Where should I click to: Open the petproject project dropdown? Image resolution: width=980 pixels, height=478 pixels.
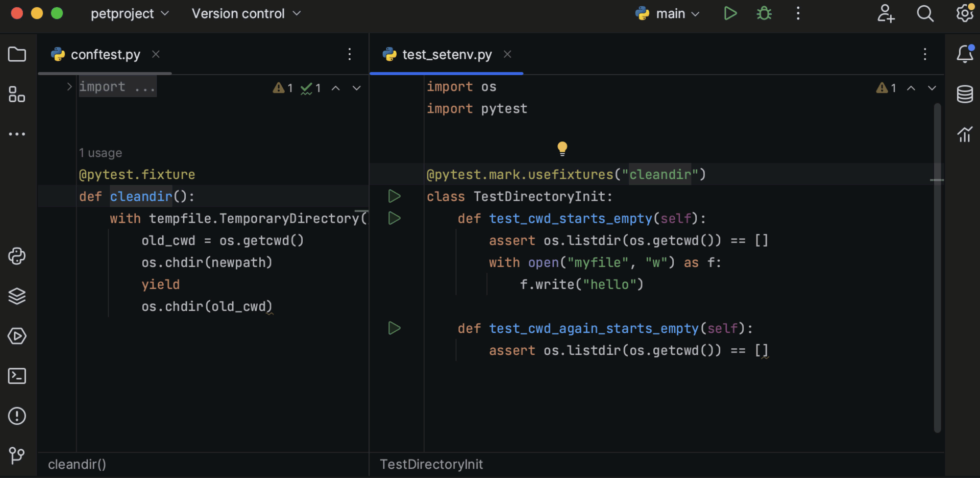coord(129,13)
